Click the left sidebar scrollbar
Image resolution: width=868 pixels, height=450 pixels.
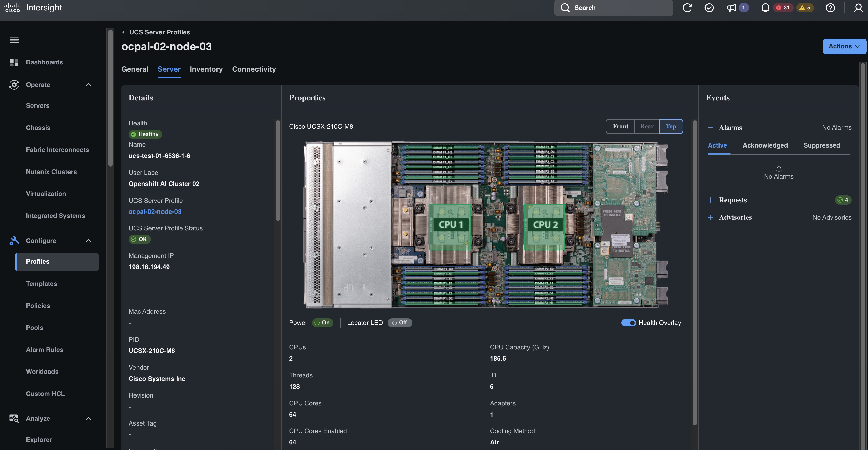click(111, 98)
